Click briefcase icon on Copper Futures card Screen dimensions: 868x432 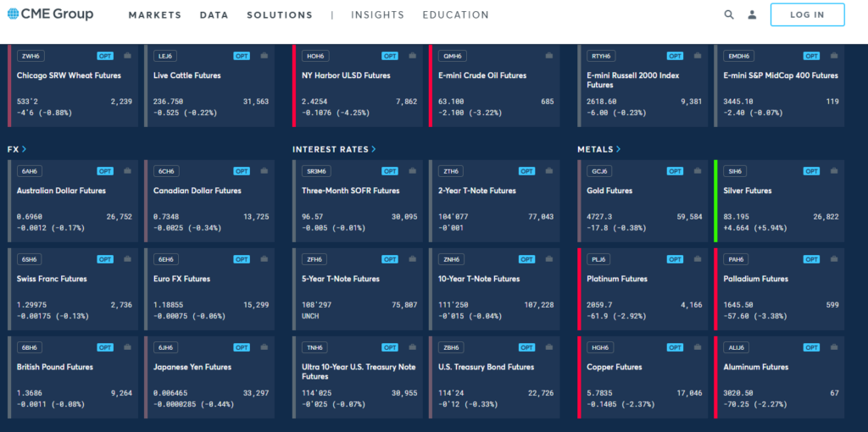696,347
